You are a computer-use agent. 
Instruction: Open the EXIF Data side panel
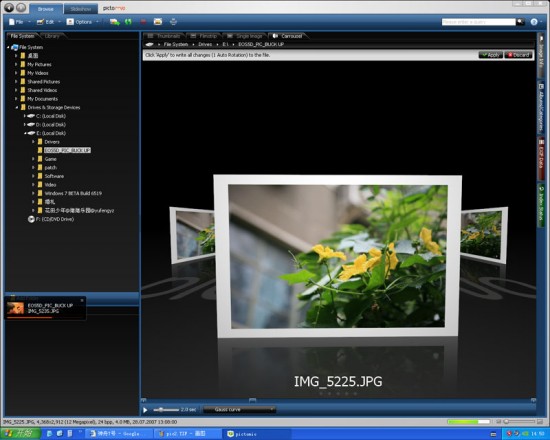[x=541, y=159]
